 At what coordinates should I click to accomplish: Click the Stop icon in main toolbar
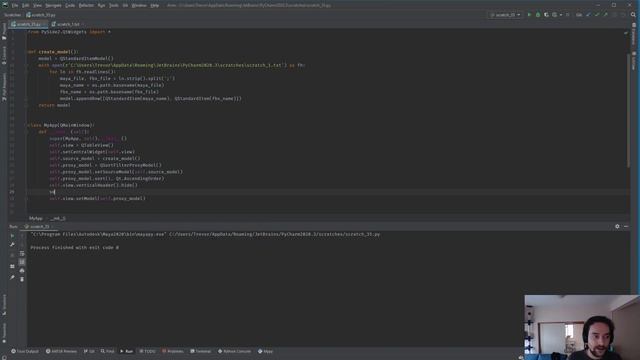point(568,15)
